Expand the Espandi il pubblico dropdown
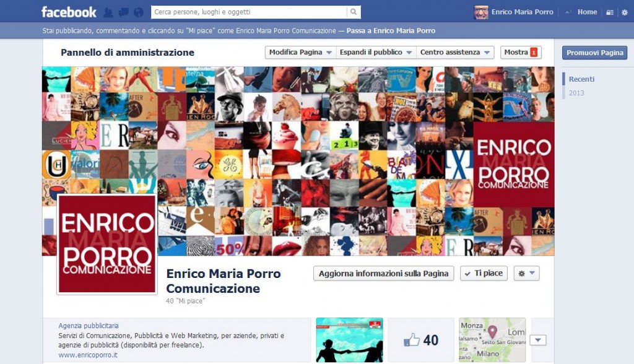 [x=376, y=52]
